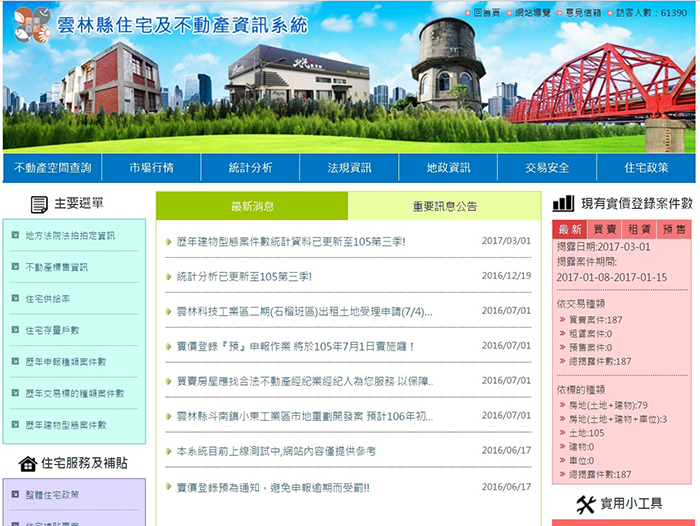Click the arrow icon next to 地方法院法拍拍定資訊
The image size is (700, 526).
[x=16, y=235]
